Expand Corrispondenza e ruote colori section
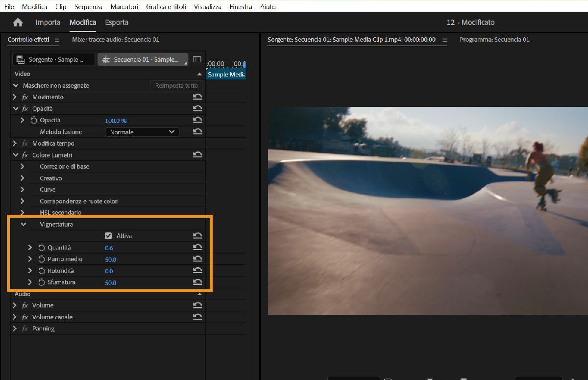This screenshot has width=588, height=380. click(x=23, y=201)
